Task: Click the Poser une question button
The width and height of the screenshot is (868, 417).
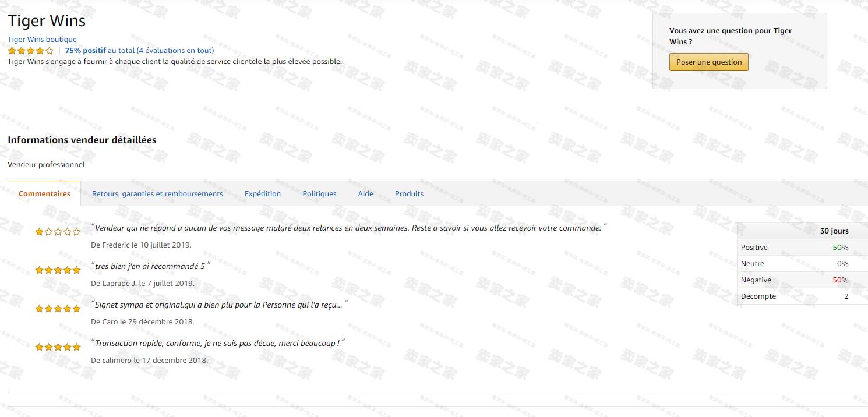Action: [709, 62]
